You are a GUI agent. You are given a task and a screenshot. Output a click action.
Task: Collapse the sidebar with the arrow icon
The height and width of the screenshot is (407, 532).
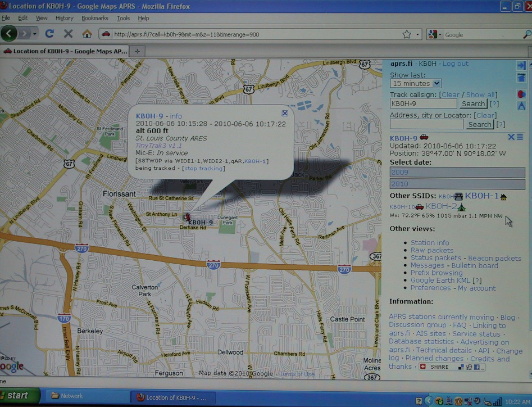pos(521,66)
